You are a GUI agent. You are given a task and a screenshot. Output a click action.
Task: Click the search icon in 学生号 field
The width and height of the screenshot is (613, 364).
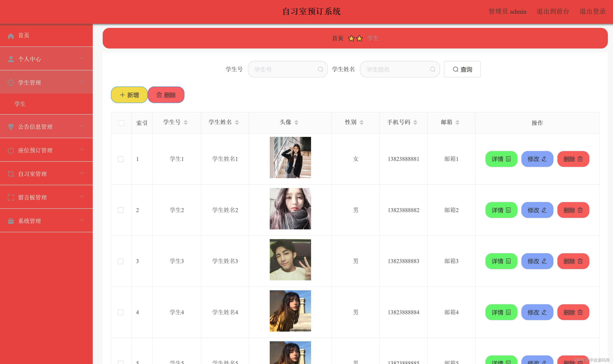pos(320,69)
